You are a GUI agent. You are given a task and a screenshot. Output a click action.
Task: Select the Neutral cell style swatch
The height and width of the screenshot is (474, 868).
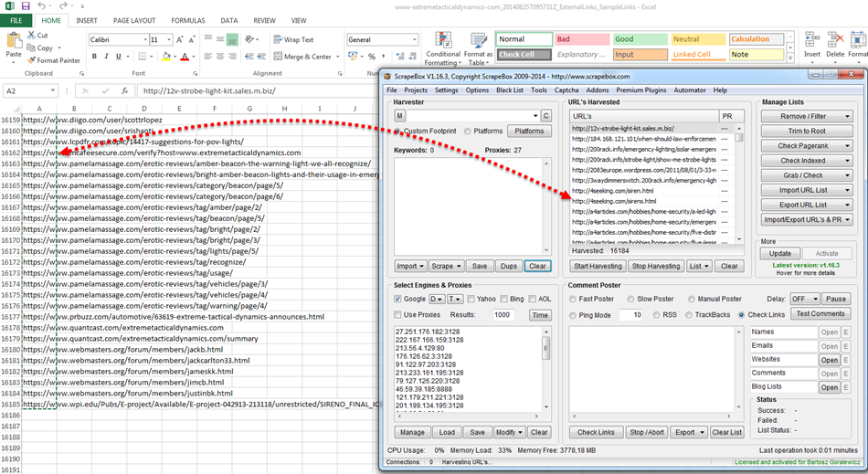coord(697,39)
